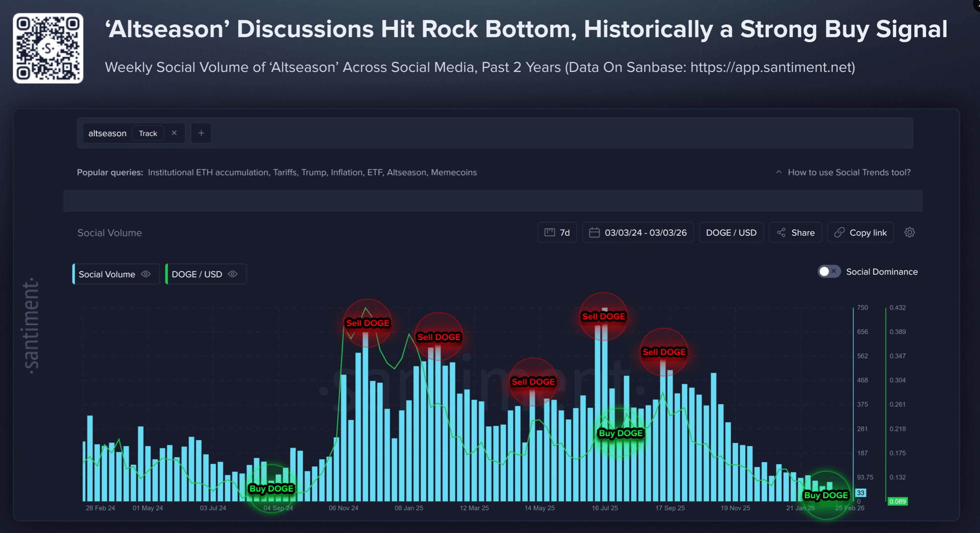The image size is (980, 533).
Task: Disable the Social Dominance toggle
Action: pos(829,271)
